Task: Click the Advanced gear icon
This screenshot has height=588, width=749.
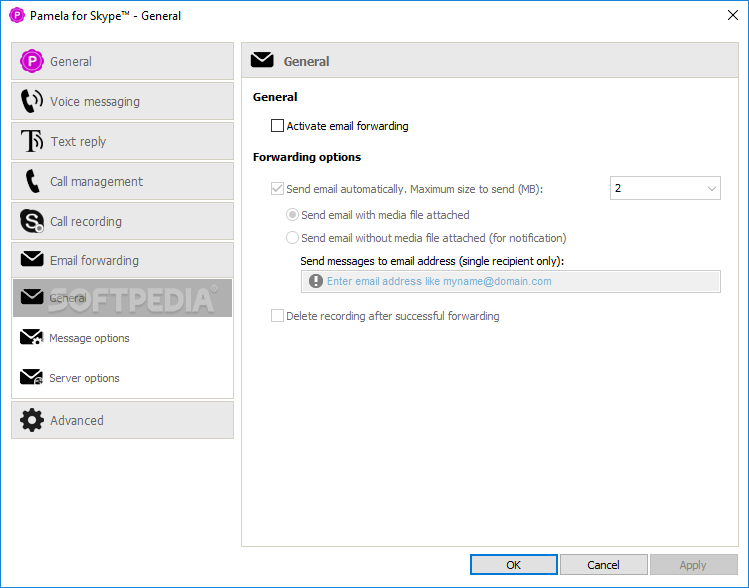Action: point(32,420)
